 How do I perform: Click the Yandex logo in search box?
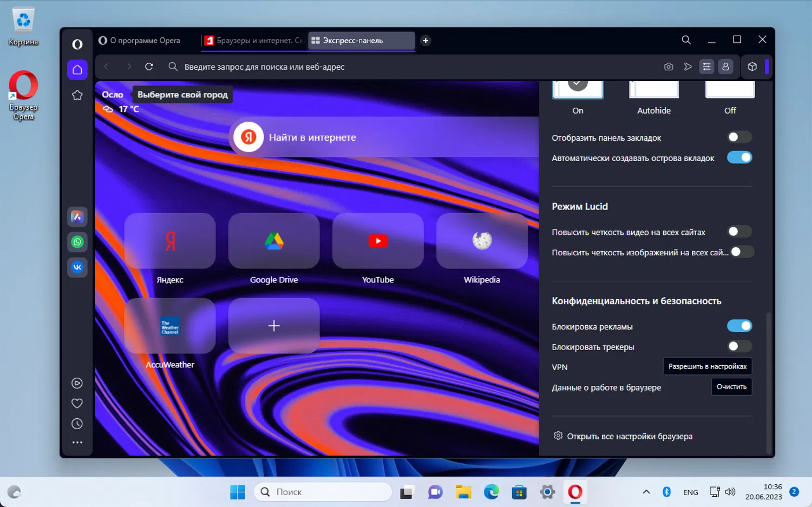pyautogui.click(x=248, y=137)
